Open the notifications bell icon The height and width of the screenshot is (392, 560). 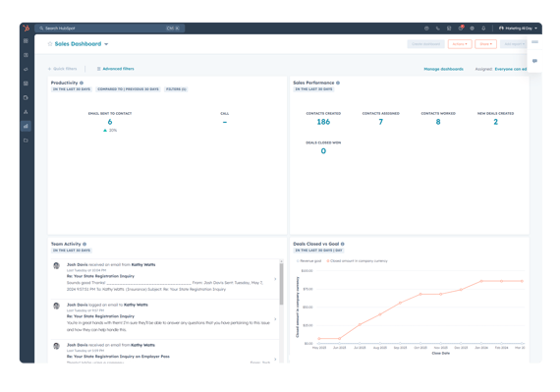(x=483, y=28)
